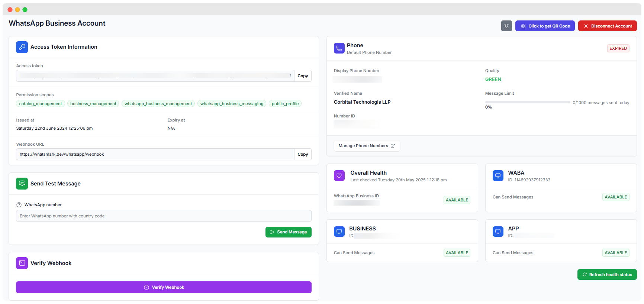Image resolution: width=644 pixels, height=304 pixels.
Task: Click the camera screenshot icon button
Action: click(x=506, y=26)
